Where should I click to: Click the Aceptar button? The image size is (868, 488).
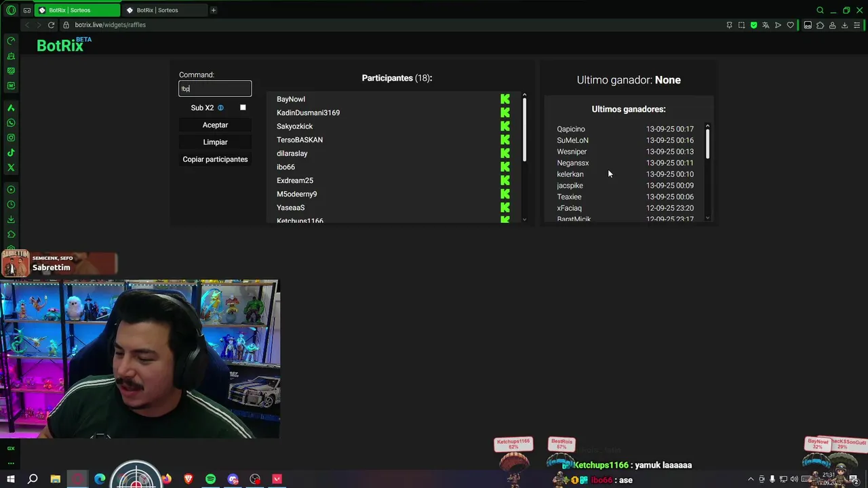pos(215,125)
